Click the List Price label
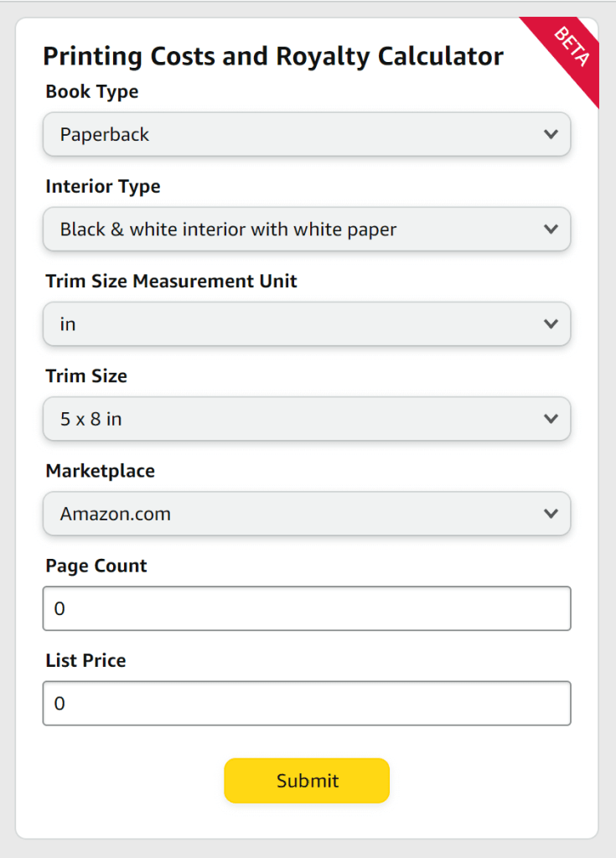Image resolution: width=616 pixels, height=858 pixels. click(x=85, y=660)
